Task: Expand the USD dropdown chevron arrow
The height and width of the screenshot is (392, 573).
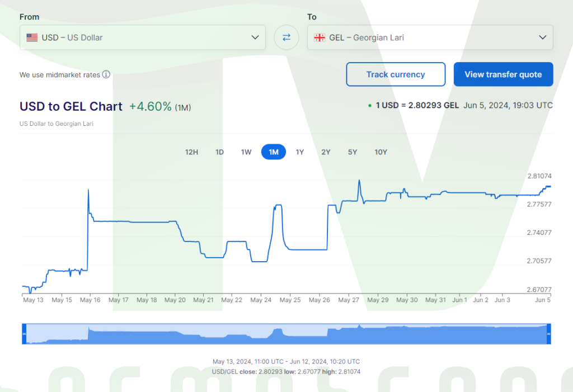Action: point(255,37)
